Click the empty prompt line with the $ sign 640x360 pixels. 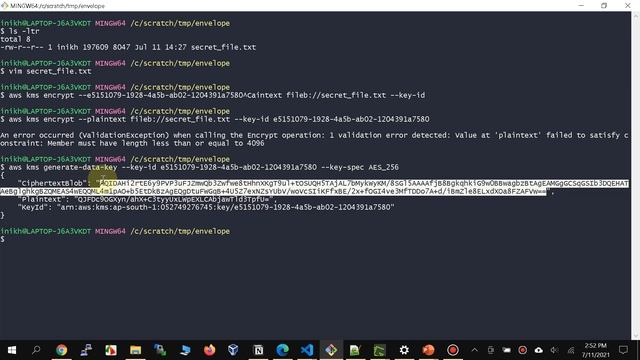[3, 239]
